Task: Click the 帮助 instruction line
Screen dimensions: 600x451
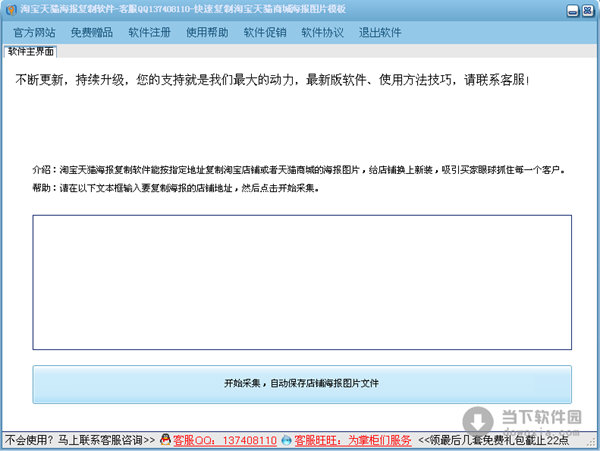Action: point(176,188)
